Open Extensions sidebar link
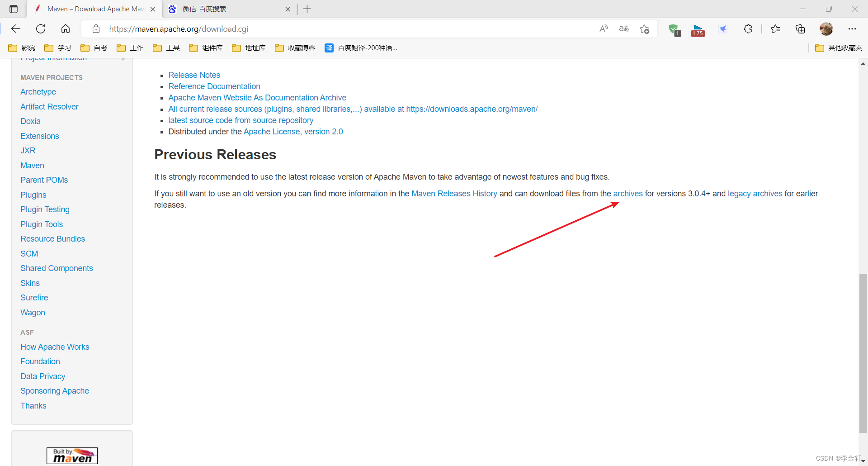The width and height of the screenshot is (868, 466). click(x=40, y=136)
